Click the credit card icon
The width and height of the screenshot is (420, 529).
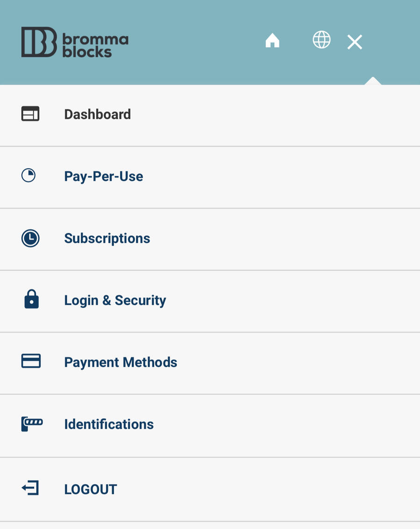31,361
